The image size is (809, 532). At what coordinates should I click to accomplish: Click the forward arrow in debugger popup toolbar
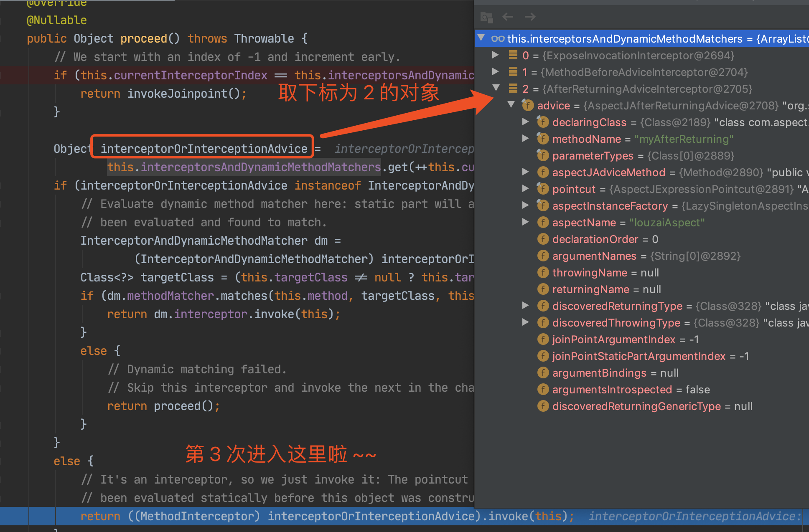click(x=530, y=17)
